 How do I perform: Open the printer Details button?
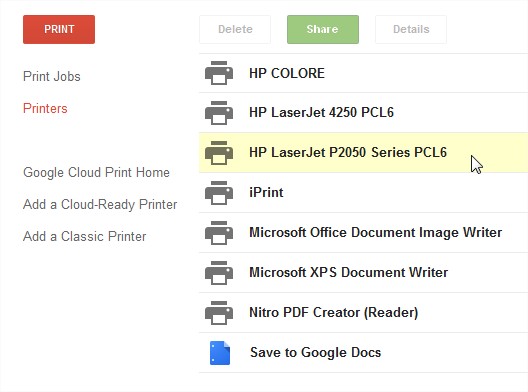click(x=411, y=29)
